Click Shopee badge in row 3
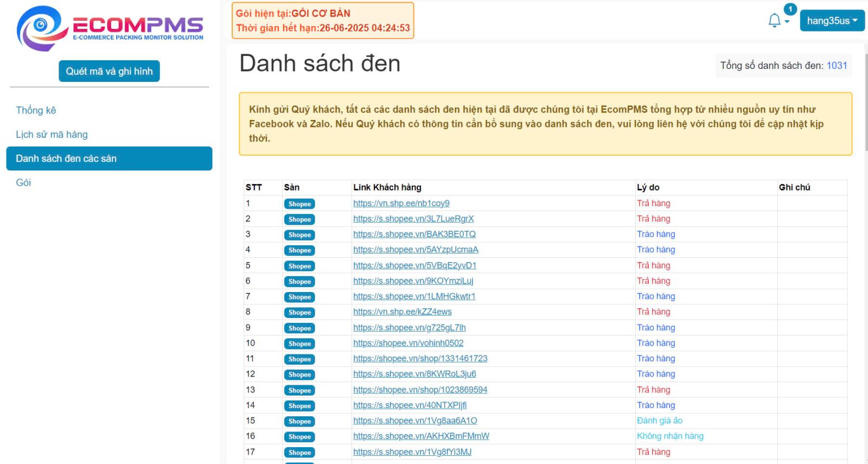The image size is (868, 464). tap(299, 235)
